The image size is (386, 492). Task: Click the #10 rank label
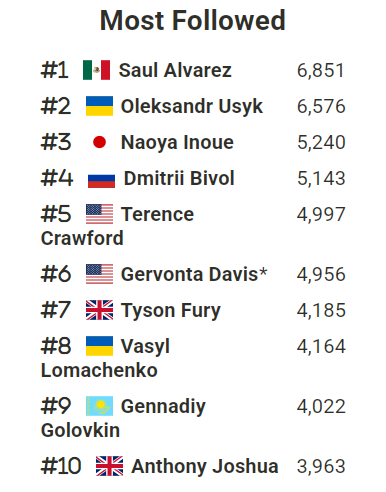point(61,466)
